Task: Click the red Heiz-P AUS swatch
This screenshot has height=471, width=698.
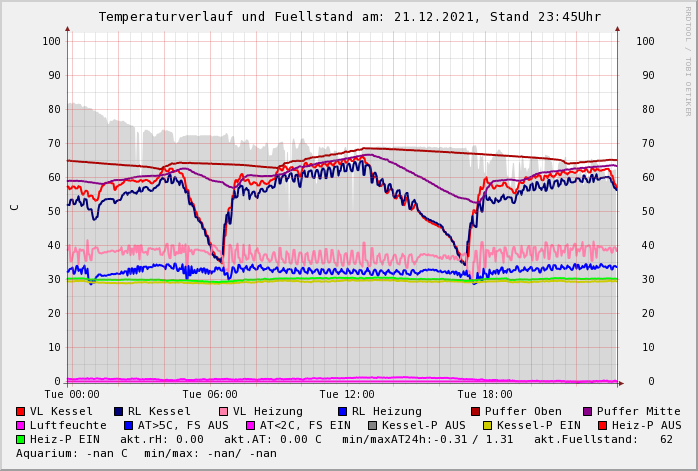Action: [602, 425]
